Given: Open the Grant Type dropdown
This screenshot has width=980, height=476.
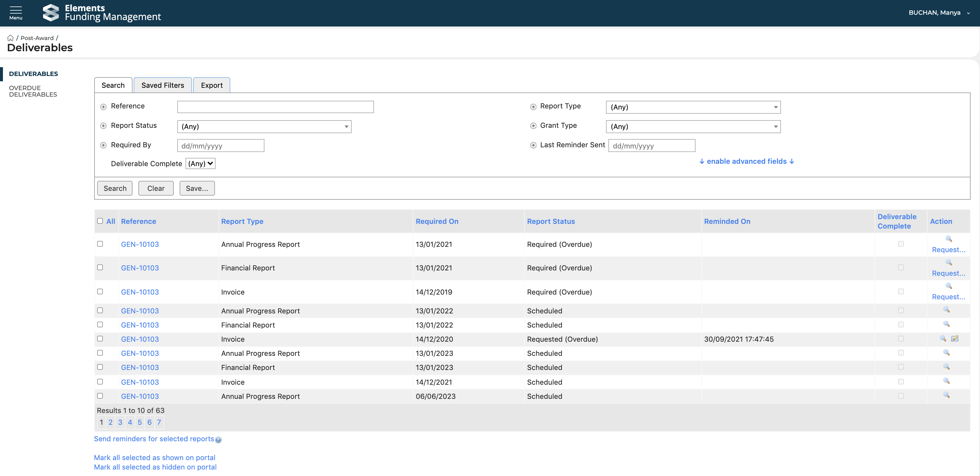Looking at the screenshot, I should 693,127.
